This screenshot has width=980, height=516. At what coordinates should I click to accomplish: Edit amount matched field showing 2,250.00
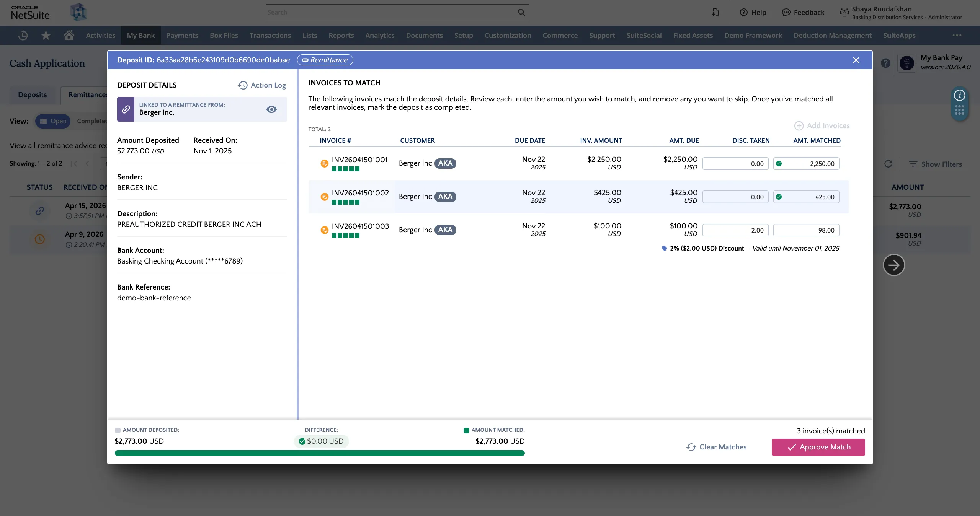pyautogui.click(x=806, y=164)
